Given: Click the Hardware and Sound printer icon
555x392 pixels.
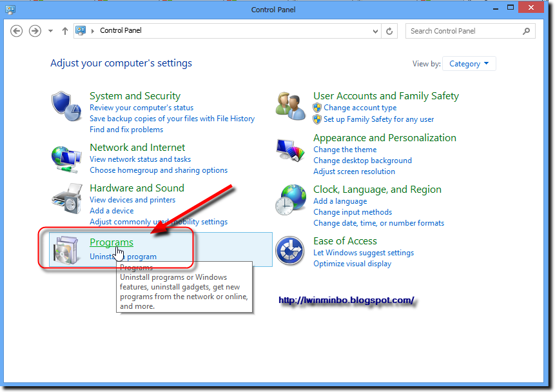Looking at the screenshot, I should click(x=67, y=199).
